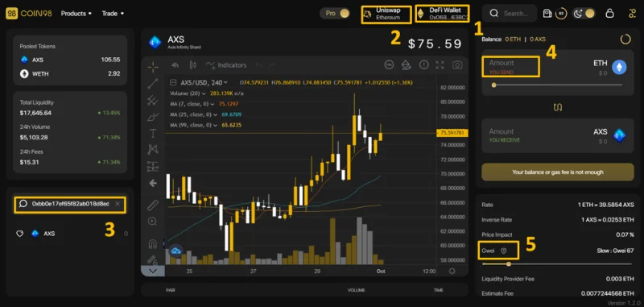Screen dimensions: 644x307
Task: Click the top Search field
Action: [510, 14]
